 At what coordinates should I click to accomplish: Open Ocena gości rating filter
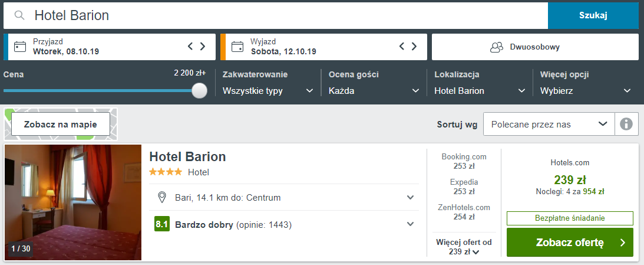pos(374,91)
